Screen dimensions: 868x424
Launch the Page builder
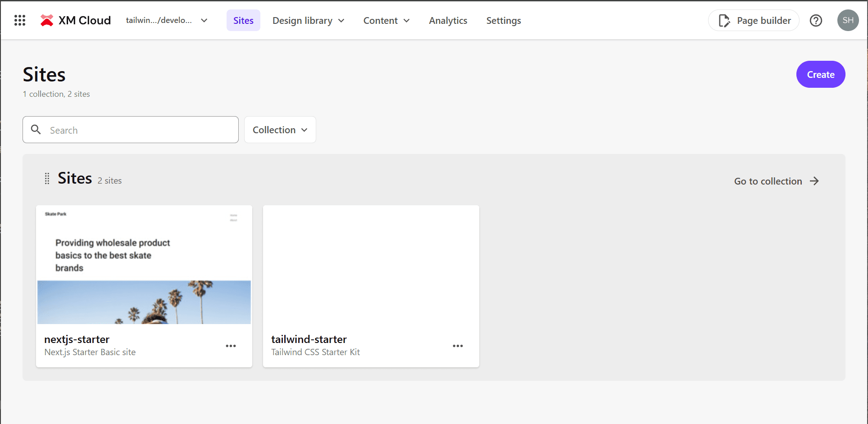(x=754, y=20)
